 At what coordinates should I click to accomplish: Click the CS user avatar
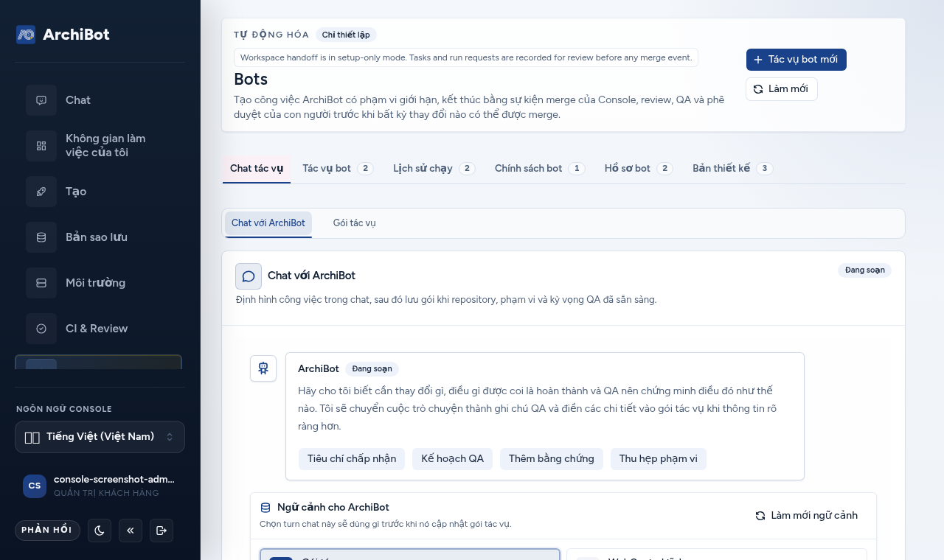click(x=35, y=486)
